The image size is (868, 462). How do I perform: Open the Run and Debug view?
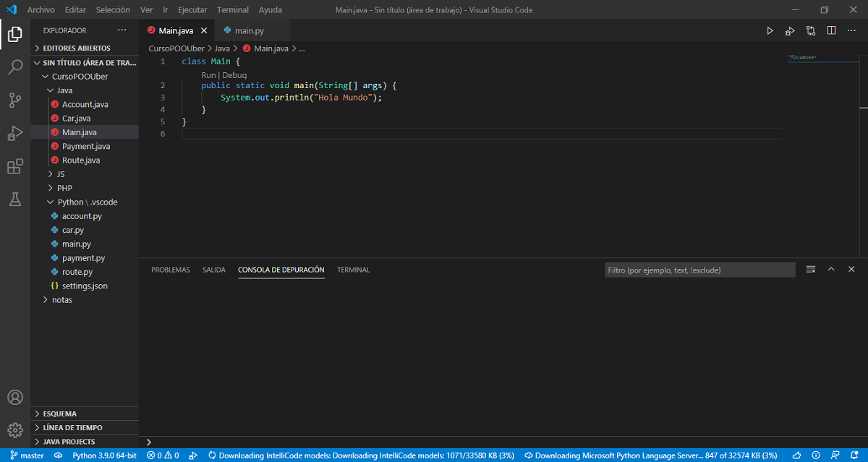point(15,134)
